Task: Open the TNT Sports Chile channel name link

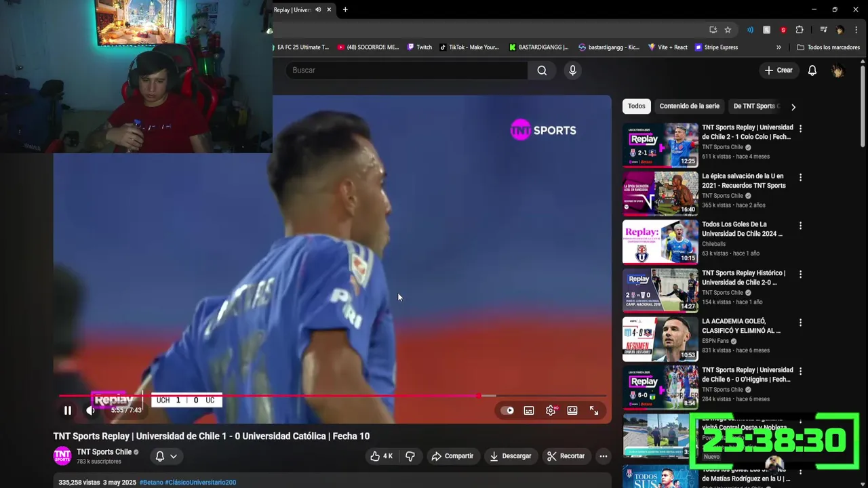Action: pos(104,452)
